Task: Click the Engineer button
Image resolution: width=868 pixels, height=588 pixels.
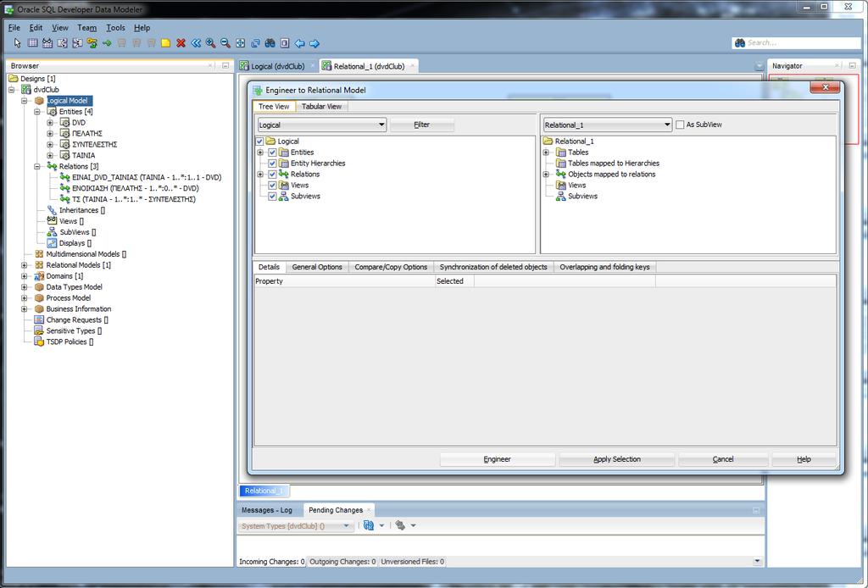Action: 497,459
